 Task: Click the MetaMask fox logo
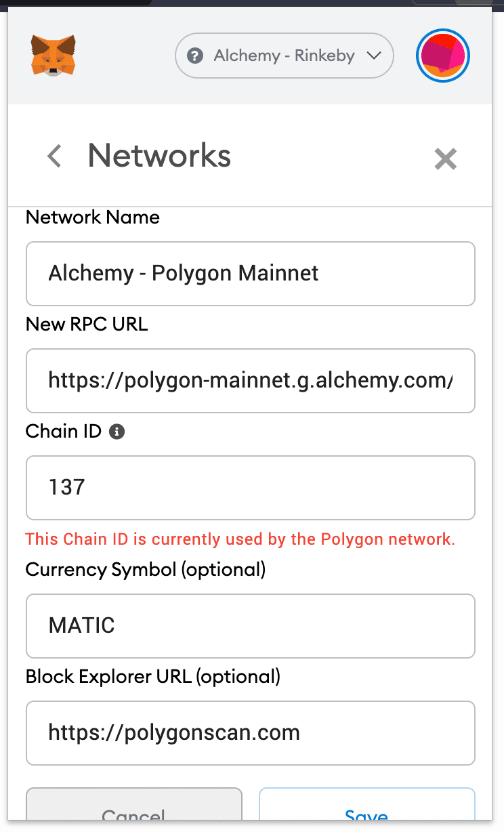coord(54,56)
